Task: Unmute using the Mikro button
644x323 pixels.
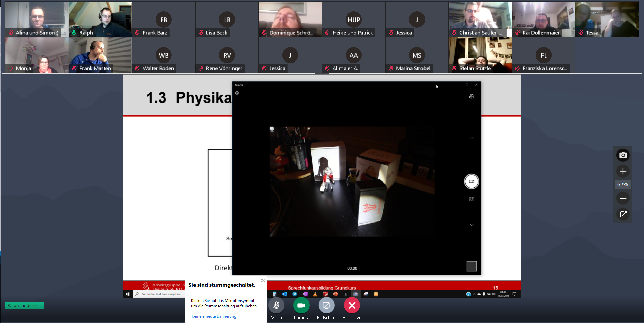Action: click(276, 305)
